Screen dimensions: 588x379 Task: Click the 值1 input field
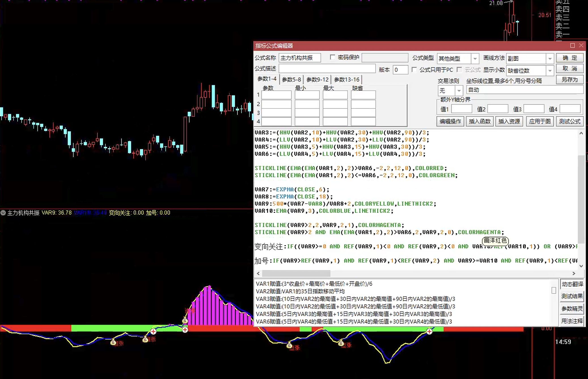coord(462,109)
